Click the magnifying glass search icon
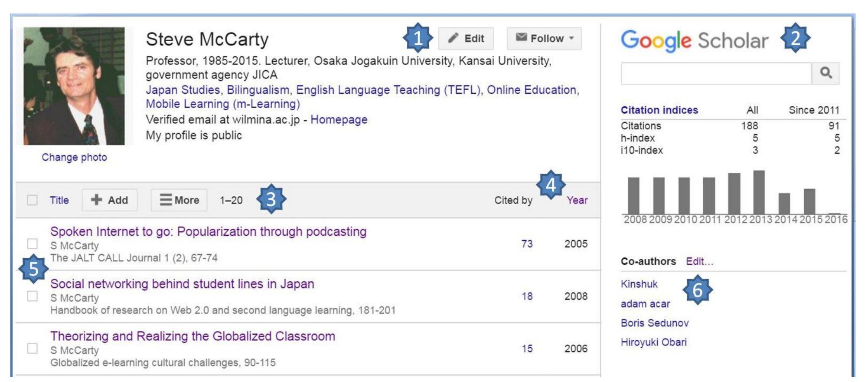868x382 pixels. (826, 73)
